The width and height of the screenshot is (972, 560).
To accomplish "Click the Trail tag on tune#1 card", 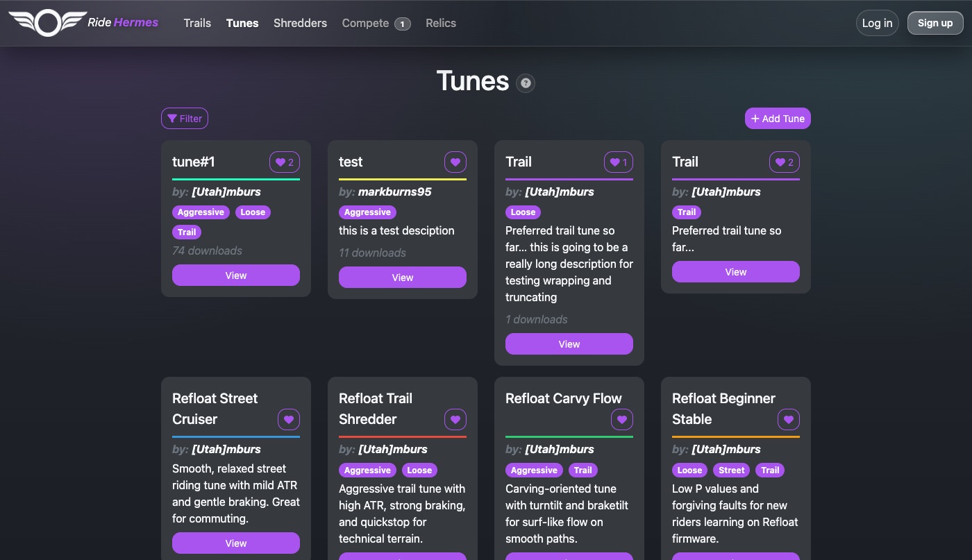I will point(187,232).
